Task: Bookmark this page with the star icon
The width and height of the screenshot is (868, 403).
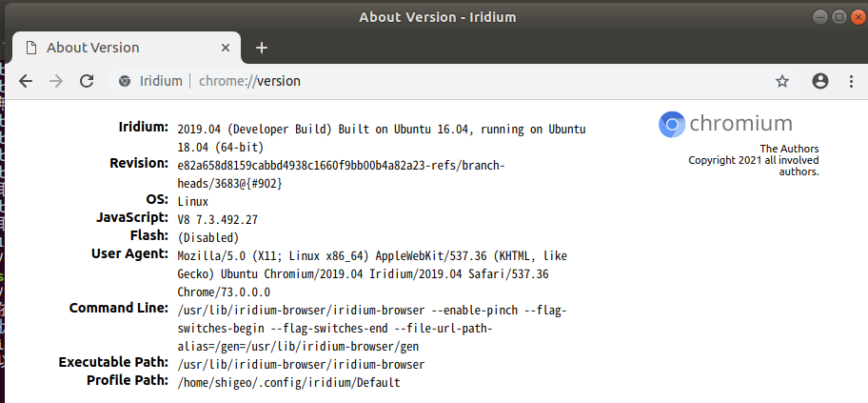Action: point(781,82)
